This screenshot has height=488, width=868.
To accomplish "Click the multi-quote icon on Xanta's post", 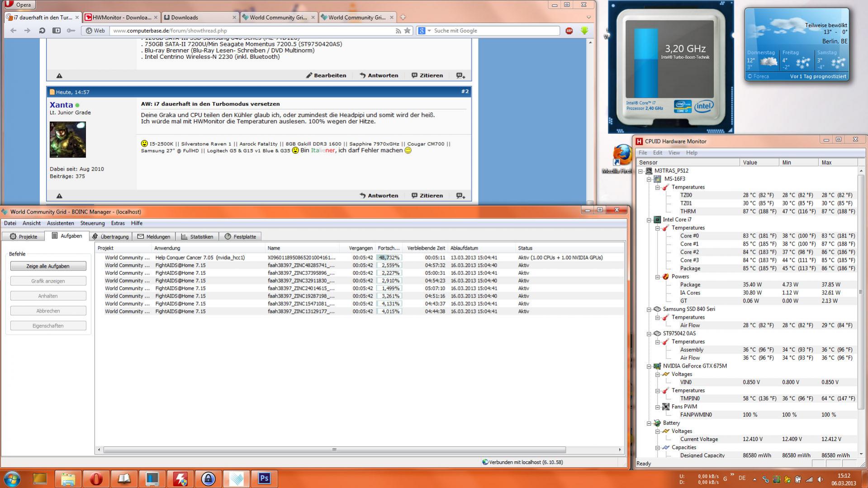I will tap(460, 196).
